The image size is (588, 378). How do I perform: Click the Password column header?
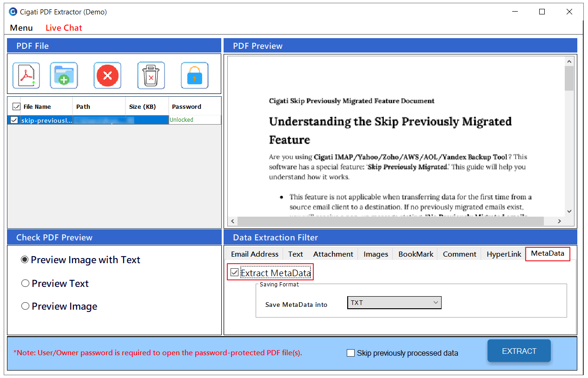(195, 106)
